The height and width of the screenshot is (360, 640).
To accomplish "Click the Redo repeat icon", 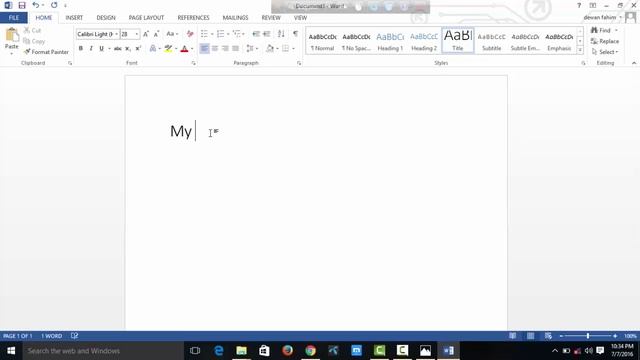I will (54, 5).
